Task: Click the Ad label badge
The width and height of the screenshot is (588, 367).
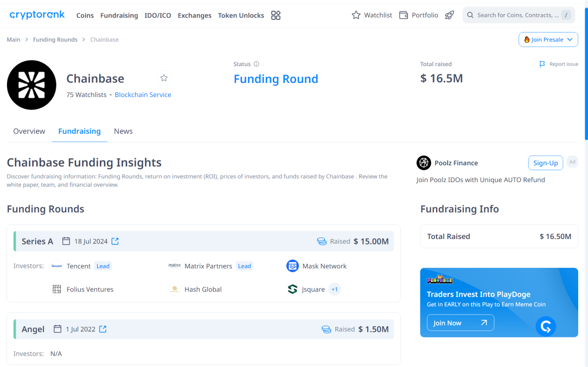Action: tap(572, 162)
